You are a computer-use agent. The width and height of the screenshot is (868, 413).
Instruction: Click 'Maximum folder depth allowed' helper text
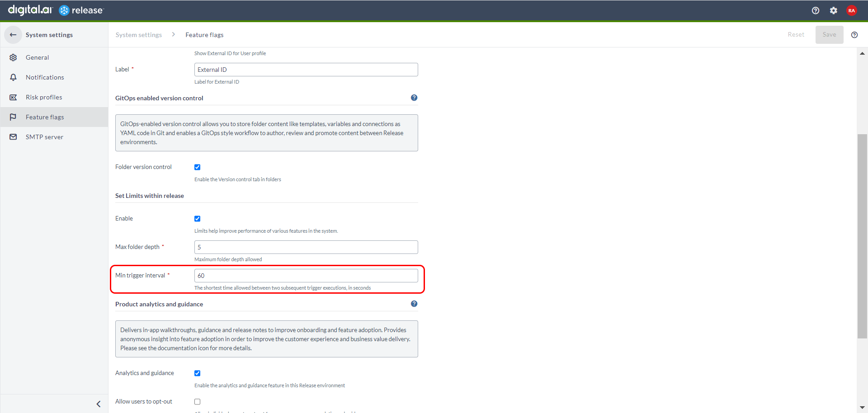pyautogui.click(x=228, y=259)
